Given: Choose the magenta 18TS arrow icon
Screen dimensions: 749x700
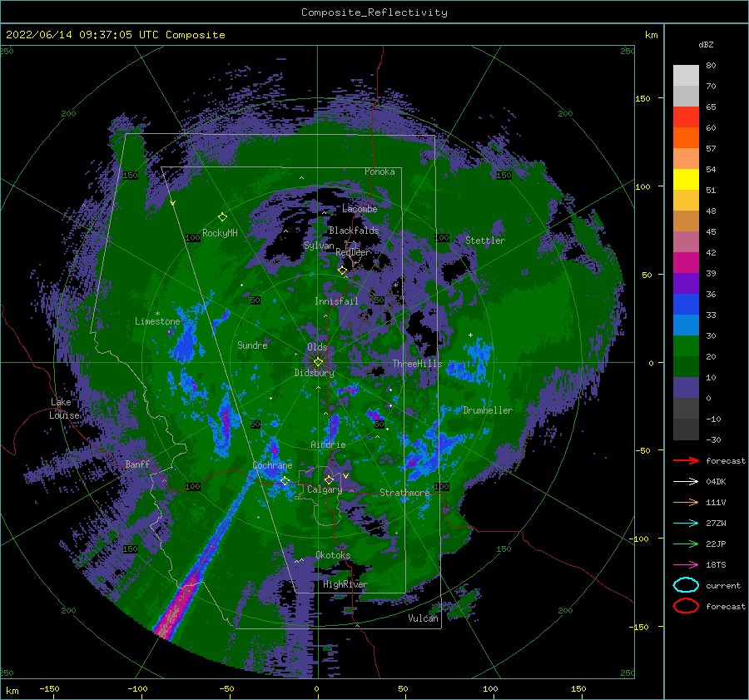Looking at the screenshot, I should [x=686, y=564].
